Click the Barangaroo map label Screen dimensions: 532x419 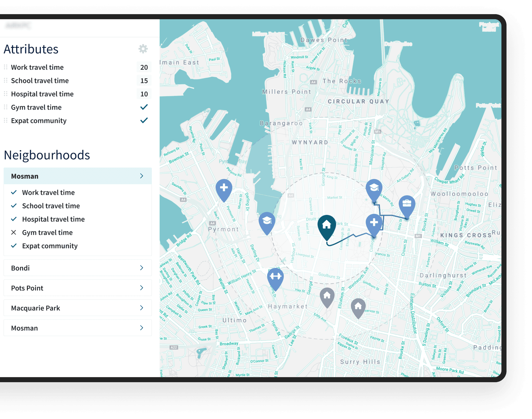click(x=281, y=123)
